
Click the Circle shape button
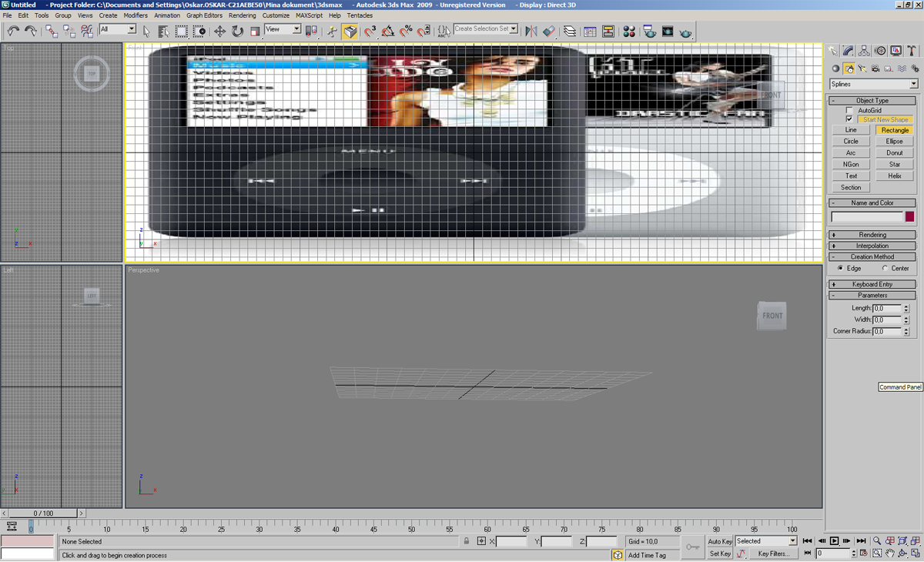point(851,142)
